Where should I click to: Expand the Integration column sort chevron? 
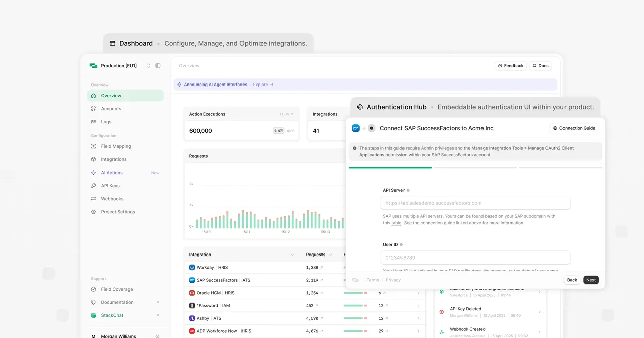coord(293,255)
